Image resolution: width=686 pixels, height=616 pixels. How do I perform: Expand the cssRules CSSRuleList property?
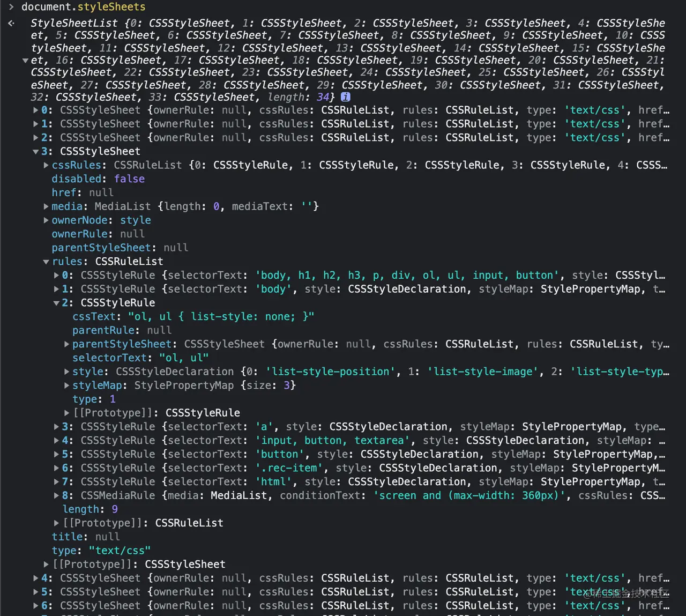tap(46, 165)
